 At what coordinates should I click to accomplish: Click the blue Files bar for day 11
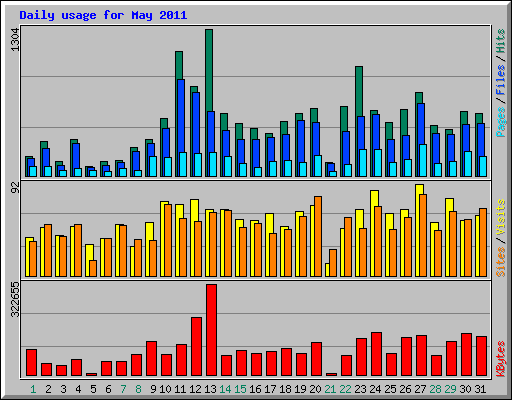tap(181, 116)
